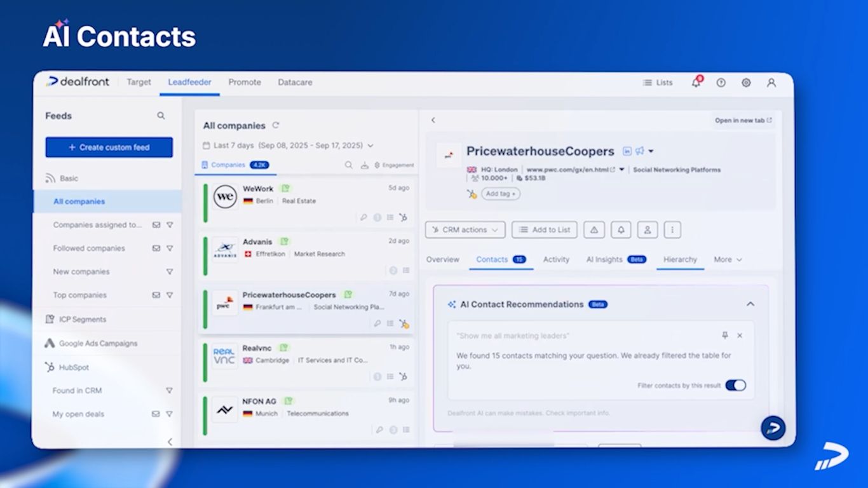Click the Add tag button
The width and height of the screenshot is (868, 488).
[x=501, y=194]
